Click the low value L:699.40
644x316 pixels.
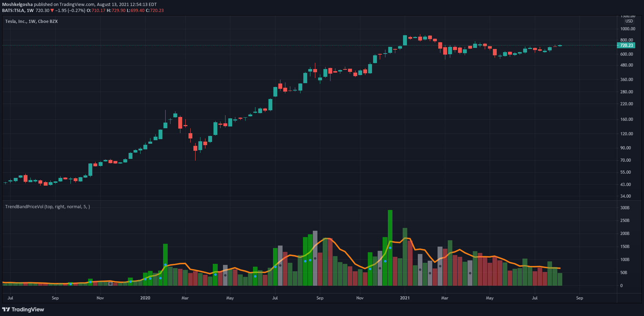click(136, 11)
